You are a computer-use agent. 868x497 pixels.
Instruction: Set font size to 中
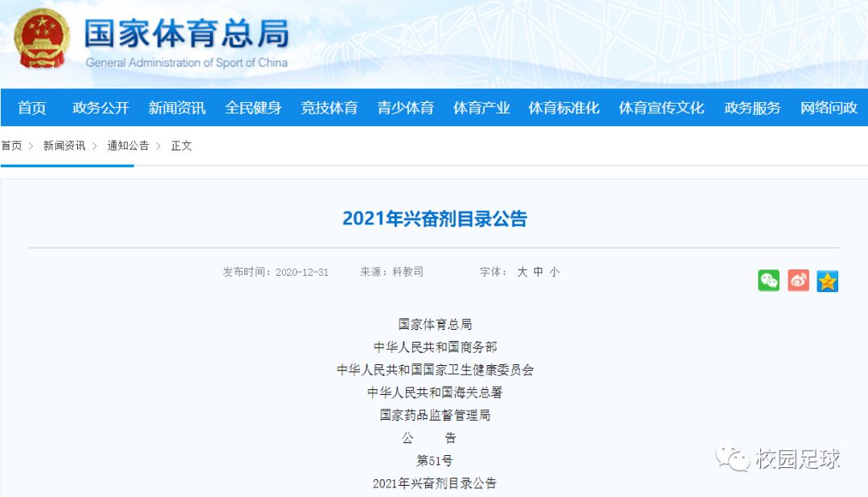coord(538,272)
